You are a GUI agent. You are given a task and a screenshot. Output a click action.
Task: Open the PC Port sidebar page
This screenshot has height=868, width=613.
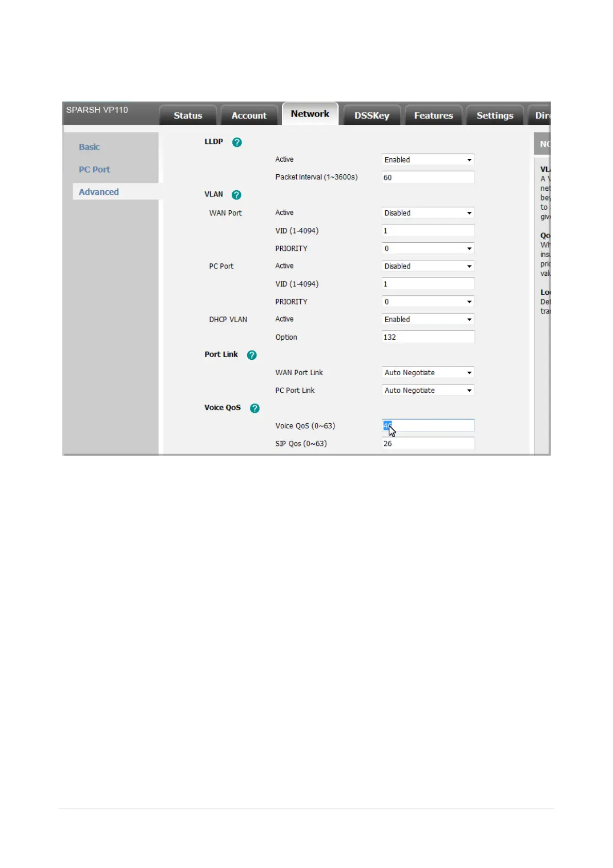[x=94, y=170]
